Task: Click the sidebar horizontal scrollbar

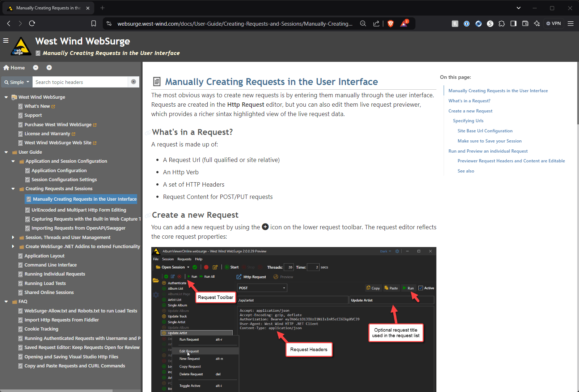Action: click(56, 391)
